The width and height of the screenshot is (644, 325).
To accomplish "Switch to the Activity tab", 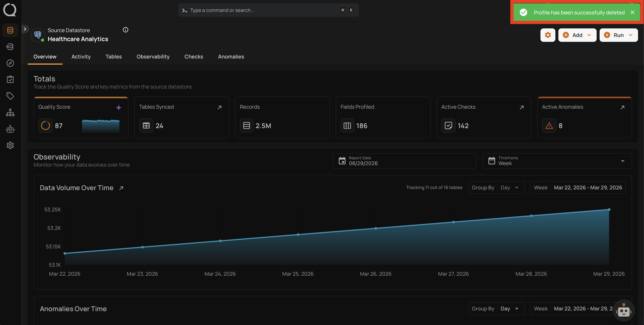I will point(81,57).
